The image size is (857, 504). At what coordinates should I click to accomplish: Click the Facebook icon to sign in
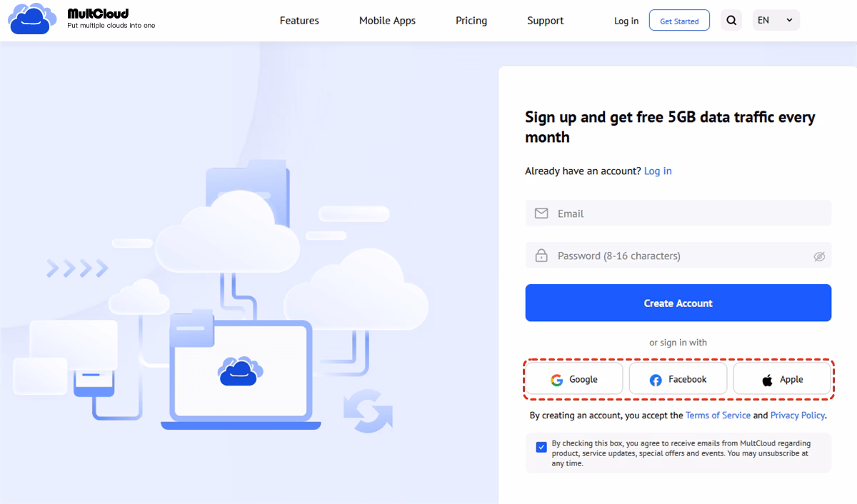(x=655, y=379)
